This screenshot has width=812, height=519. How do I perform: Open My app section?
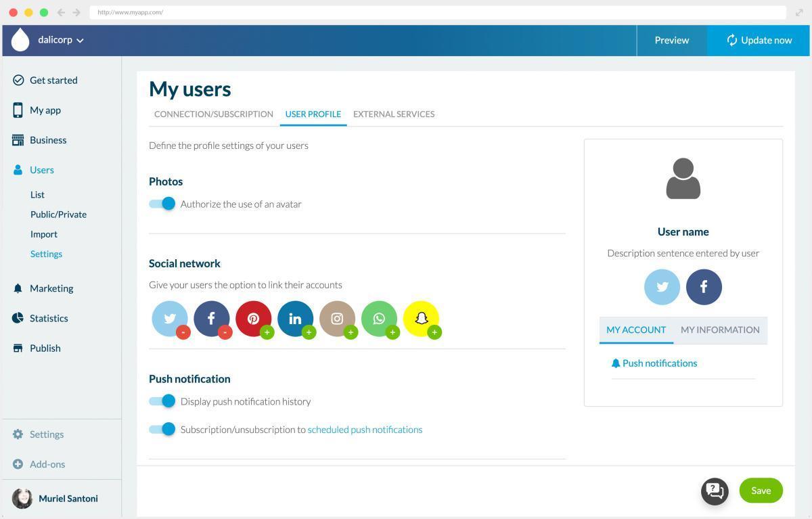37,110
